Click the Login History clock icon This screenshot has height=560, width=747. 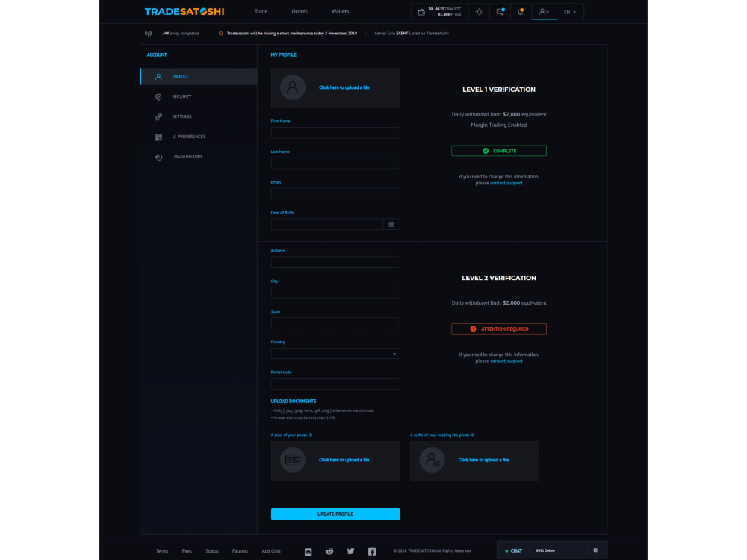coord(158,157)
